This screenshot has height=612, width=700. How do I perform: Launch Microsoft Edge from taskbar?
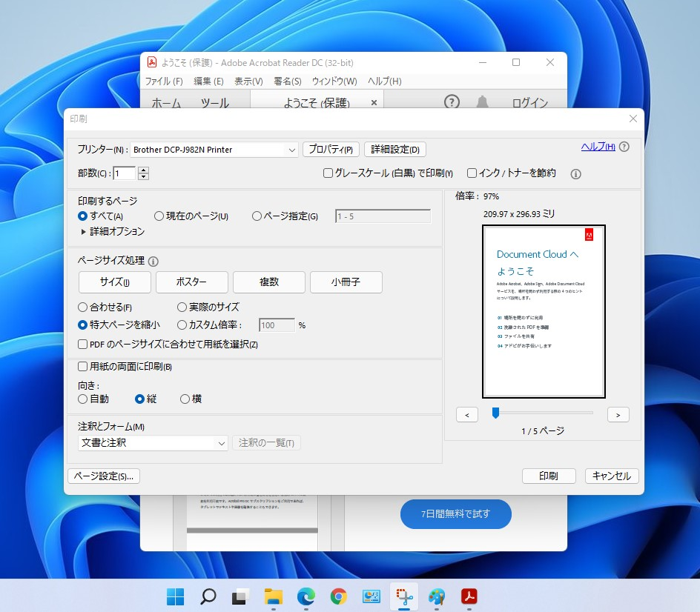[306, 596]
